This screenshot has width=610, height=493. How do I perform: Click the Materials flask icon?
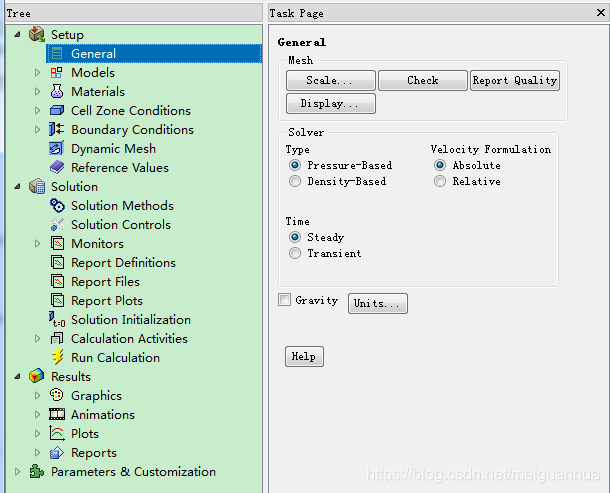57,92
